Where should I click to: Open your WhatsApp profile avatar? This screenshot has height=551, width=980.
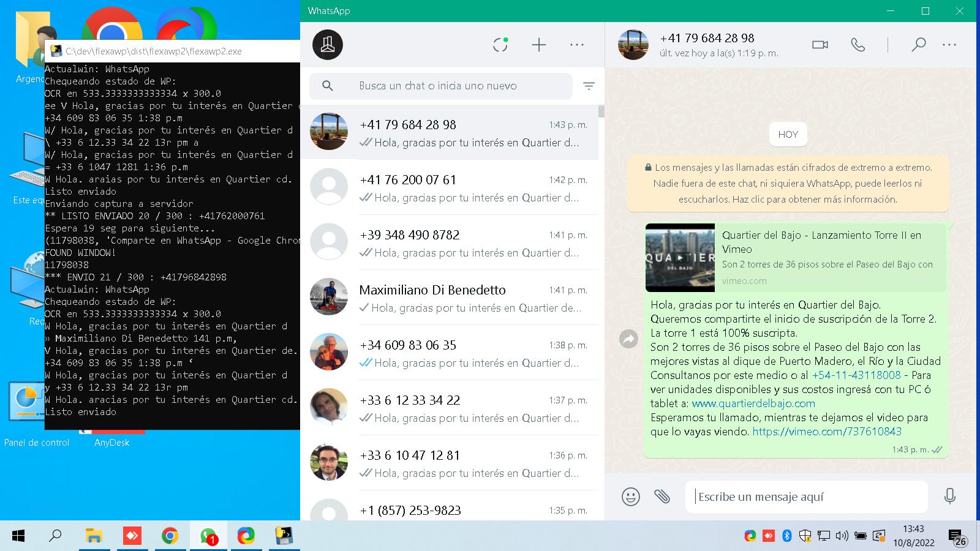coord(328,45)
